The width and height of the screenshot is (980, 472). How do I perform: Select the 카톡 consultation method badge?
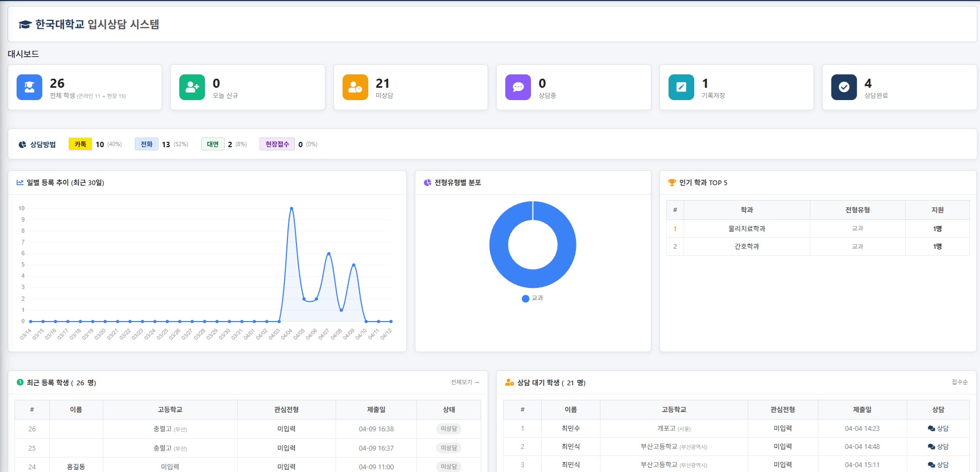(80, 144)
